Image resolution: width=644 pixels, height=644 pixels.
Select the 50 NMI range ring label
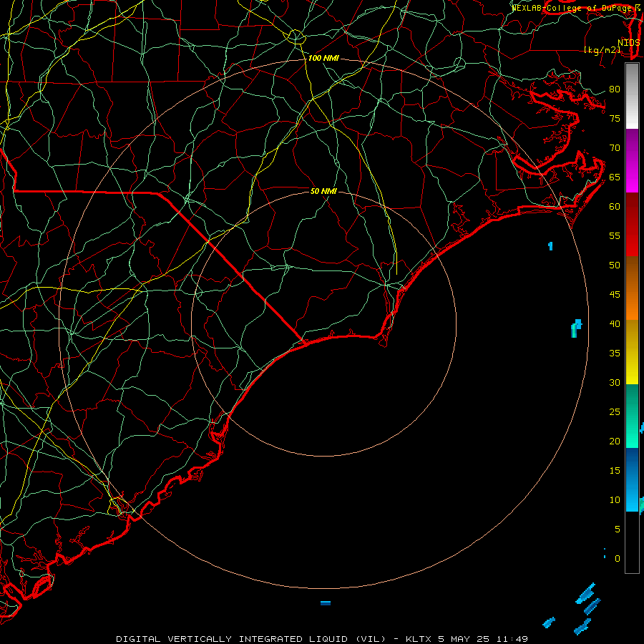pyautogui.click(x=323, y=191)
